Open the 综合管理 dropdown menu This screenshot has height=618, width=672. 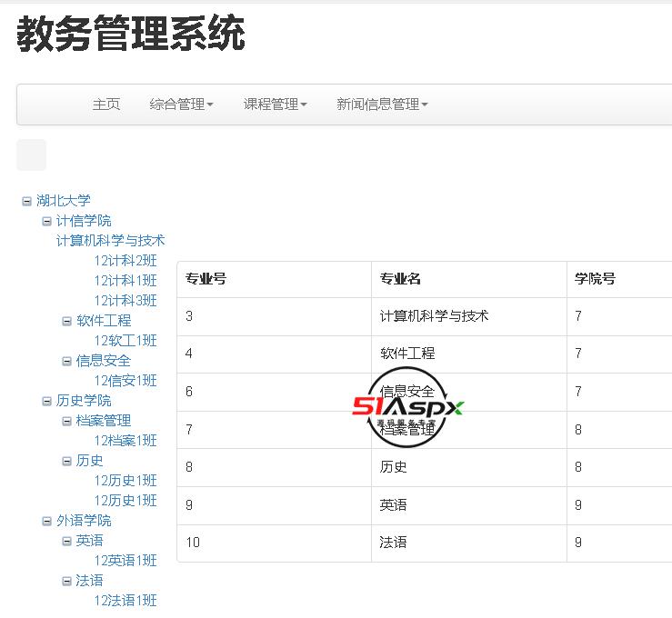[181, 105]
